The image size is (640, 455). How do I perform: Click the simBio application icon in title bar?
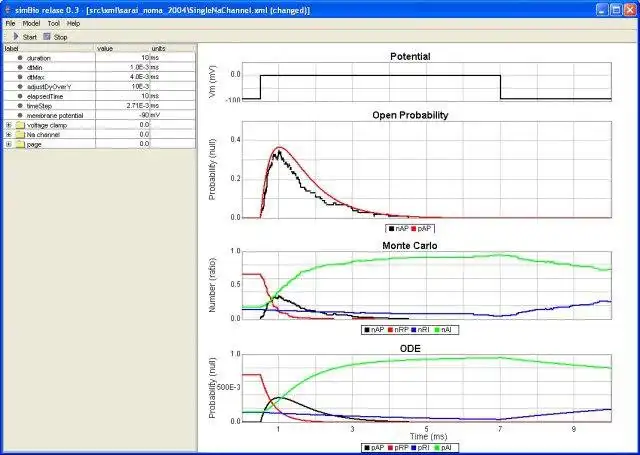coord(7,10)
